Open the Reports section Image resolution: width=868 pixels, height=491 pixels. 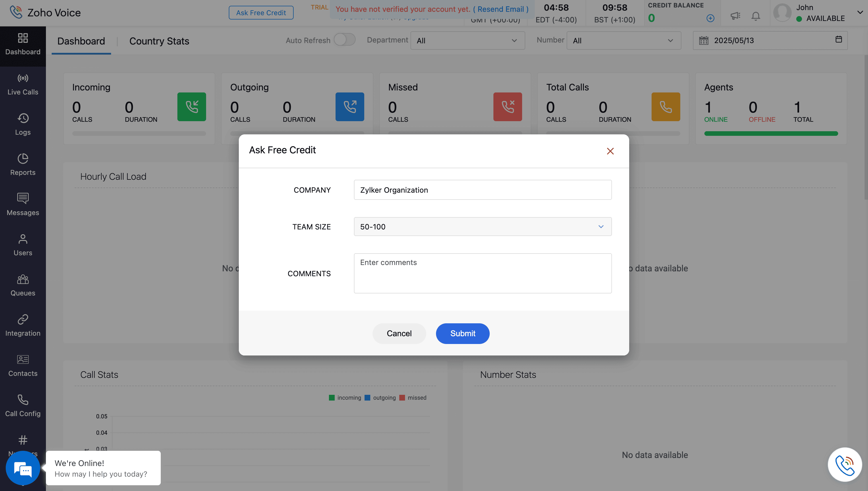point(23,164)
